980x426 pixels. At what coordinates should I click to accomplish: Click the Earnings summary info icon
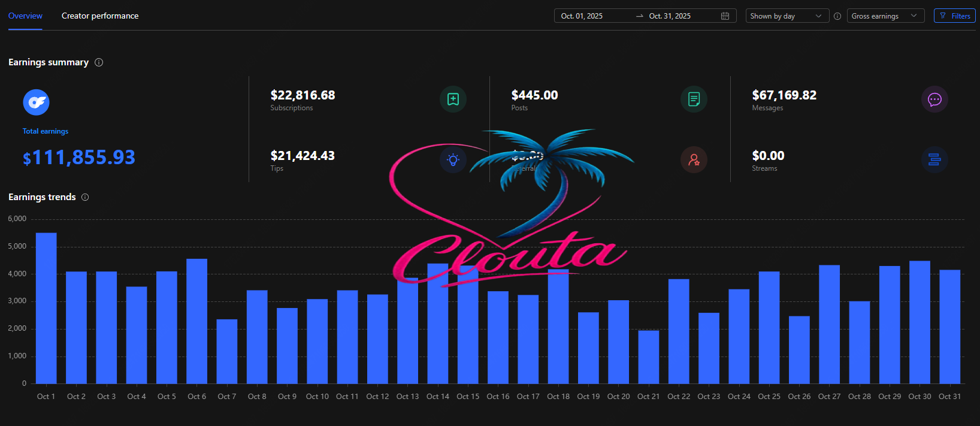coord(99,62)
